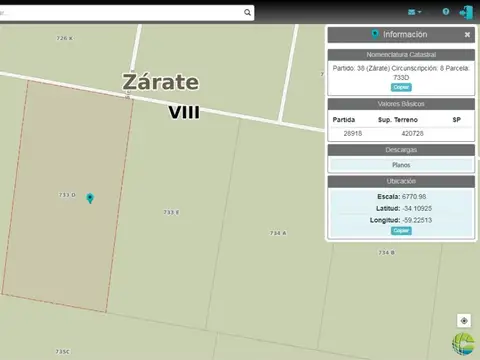Click the Sup. Terreno value 420728
Screen dimensions: 480x360
tap(412, 134)
